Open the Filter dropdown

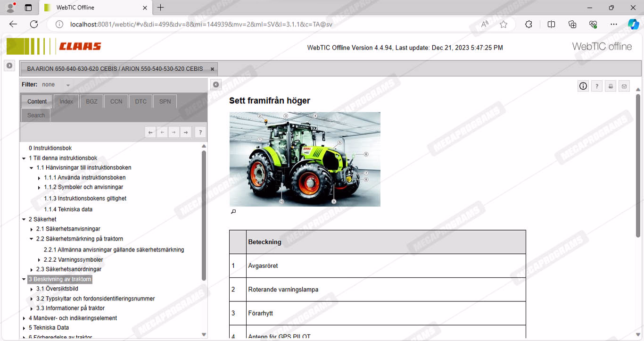pos(68,85)
